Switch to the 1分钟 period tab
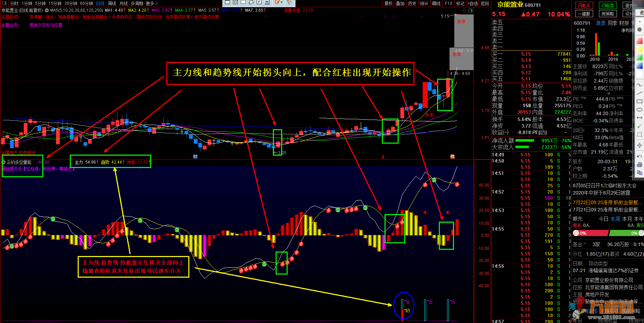This screenshot has width=644, height=323. point(27,3)
